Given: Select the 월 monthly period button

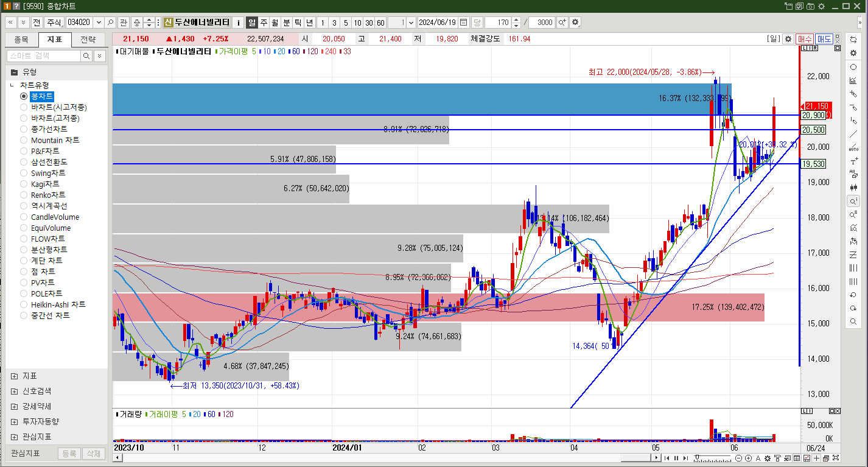Looking at the screenshot, I should click(x=275, y=22).
